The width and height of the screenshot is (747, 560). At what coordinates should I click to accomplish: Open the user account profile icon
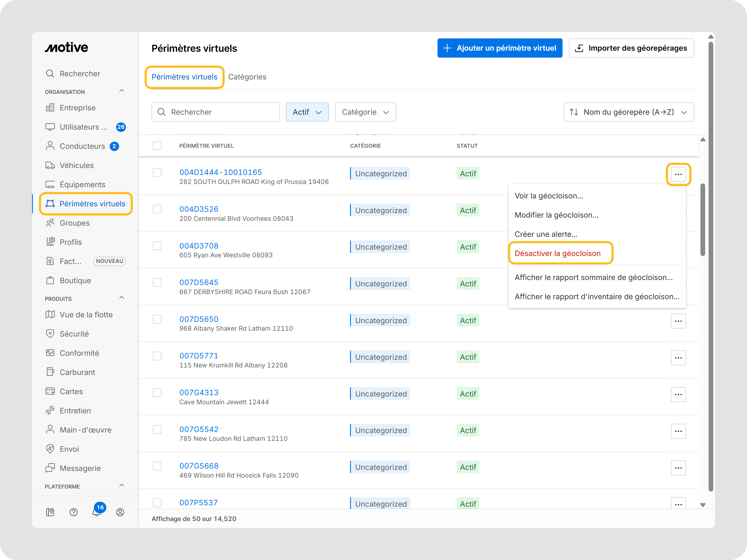[x=120, y=512]
